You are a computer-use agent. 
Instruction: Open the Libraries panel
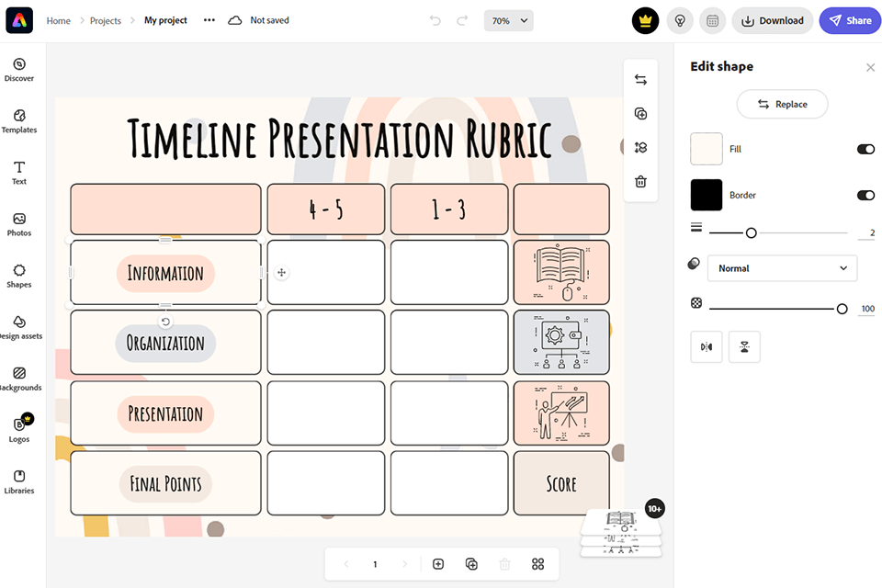click(x=19, y=482)
